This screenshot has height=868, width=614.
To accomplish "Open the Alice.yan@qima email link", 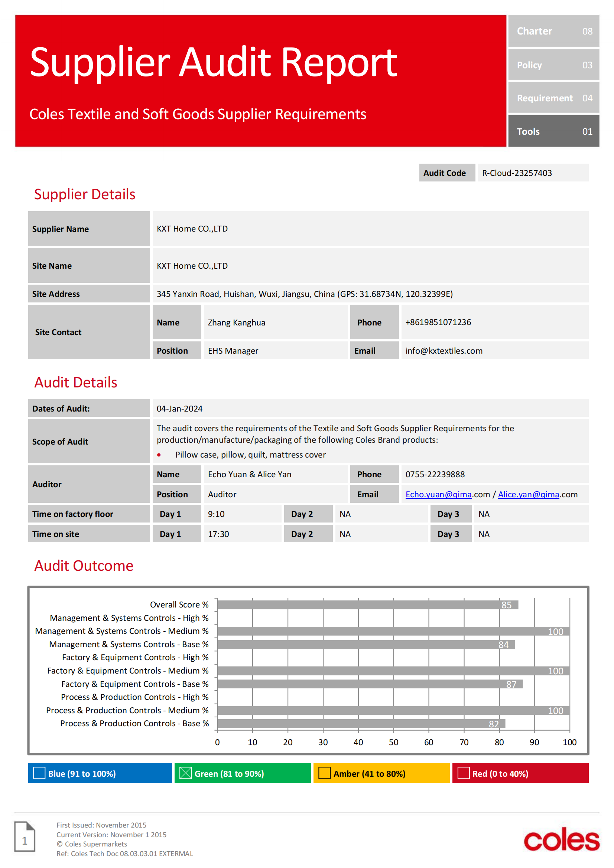I will click(529, 494).
